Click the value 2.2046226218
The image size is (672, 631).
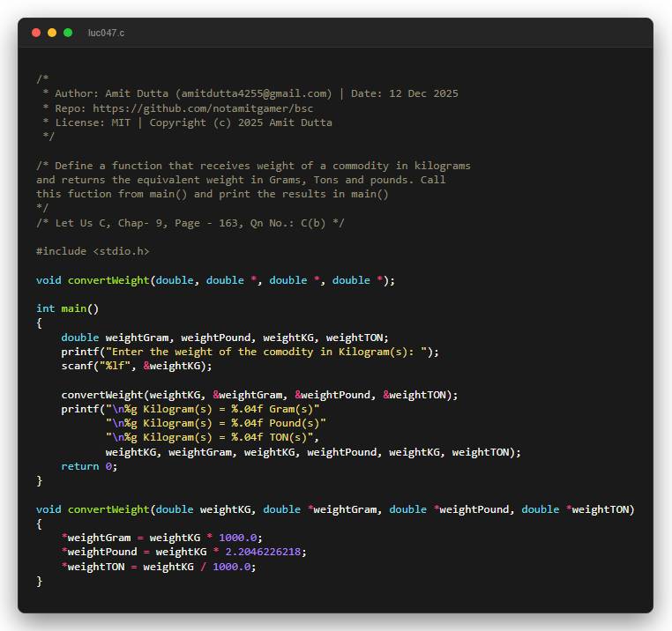pyautogui.click(x=263, y=552)
